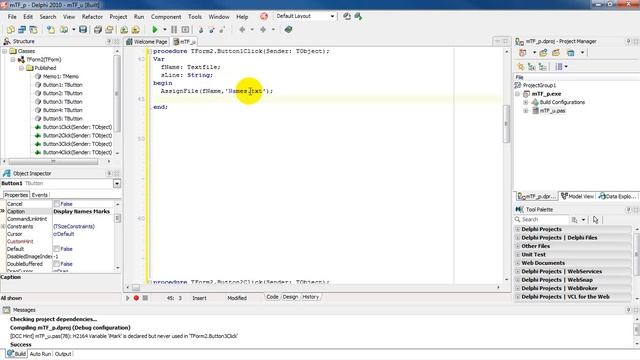Screen dimensions: 640x360
Task: Switch to the Output messages tab
Action: pos(63,354)
